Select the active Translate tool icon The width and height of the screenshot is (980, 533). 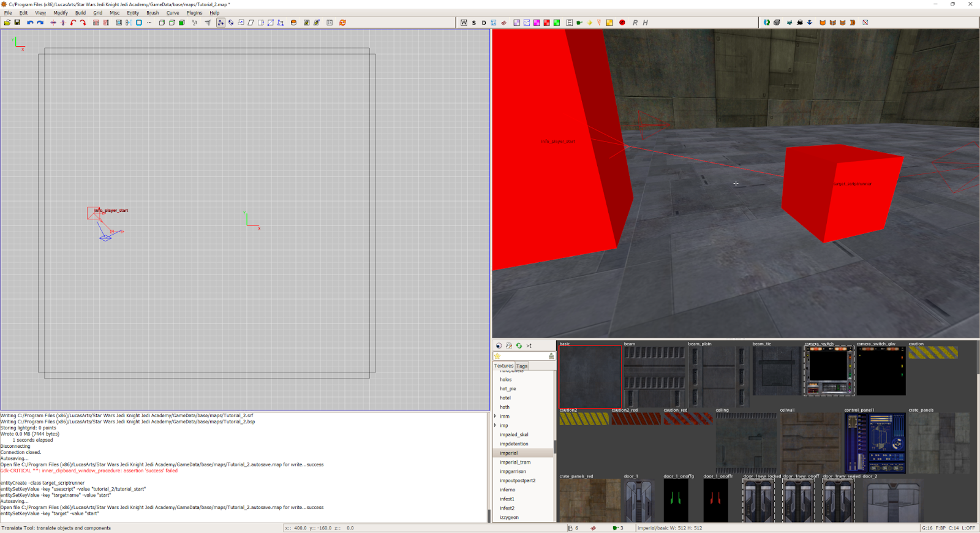point(221,23)
